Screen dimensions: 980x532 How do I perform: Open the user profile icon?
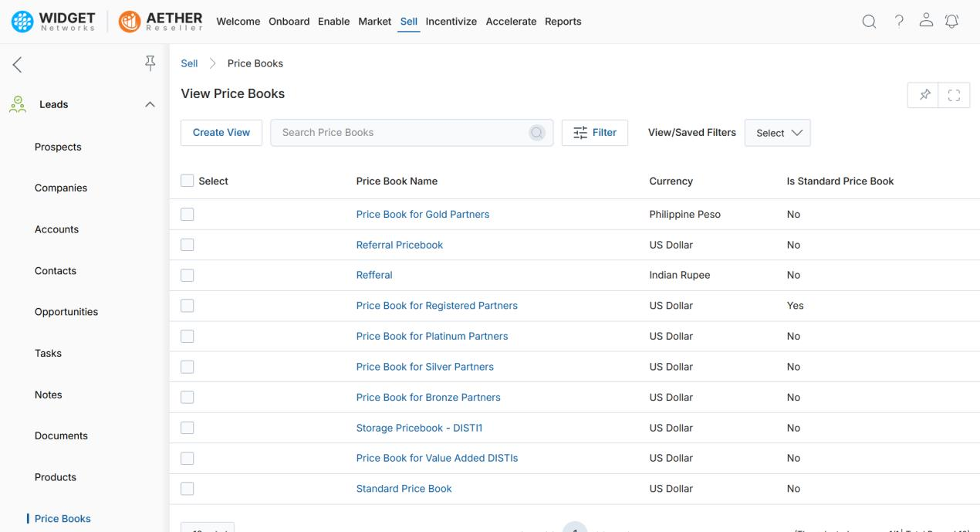[927, 22]
